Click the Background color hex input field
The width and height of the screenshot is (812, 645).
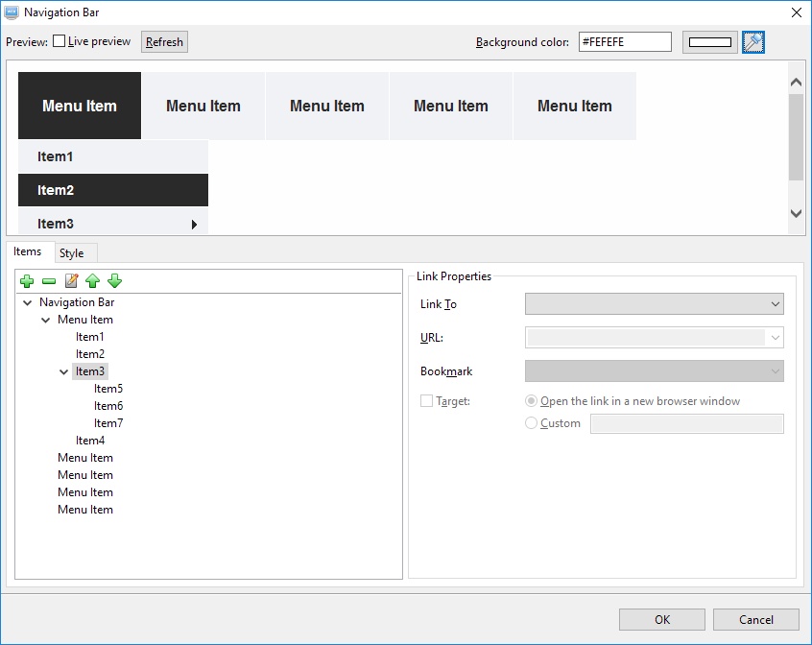point(625,42)
